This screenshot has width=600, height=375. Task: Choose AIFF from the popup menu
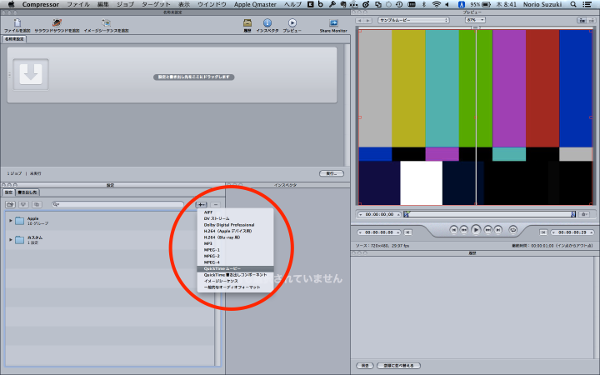235,212
